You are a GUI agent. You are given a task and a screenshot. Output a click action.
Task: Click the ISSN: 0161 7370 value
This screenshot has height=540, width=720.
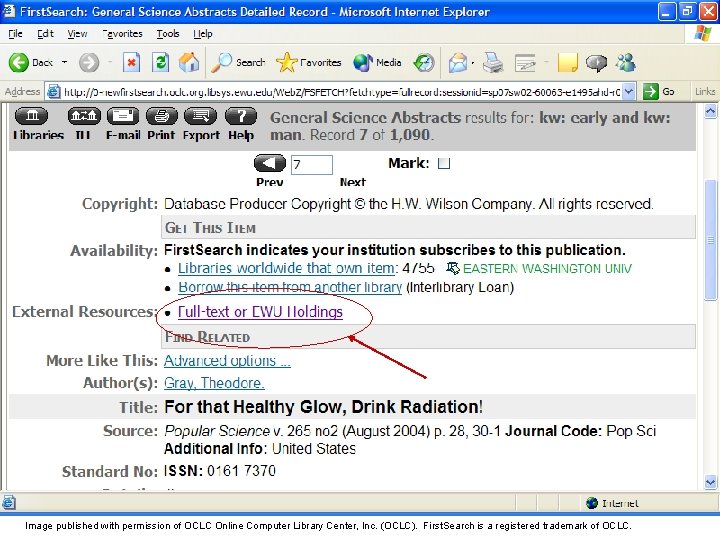point(219,471)
